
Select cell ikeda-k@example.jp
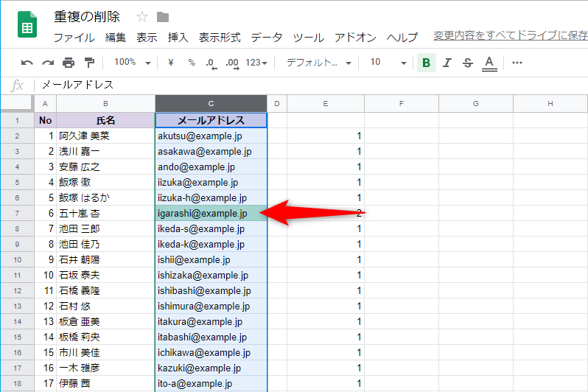[211, 244]
